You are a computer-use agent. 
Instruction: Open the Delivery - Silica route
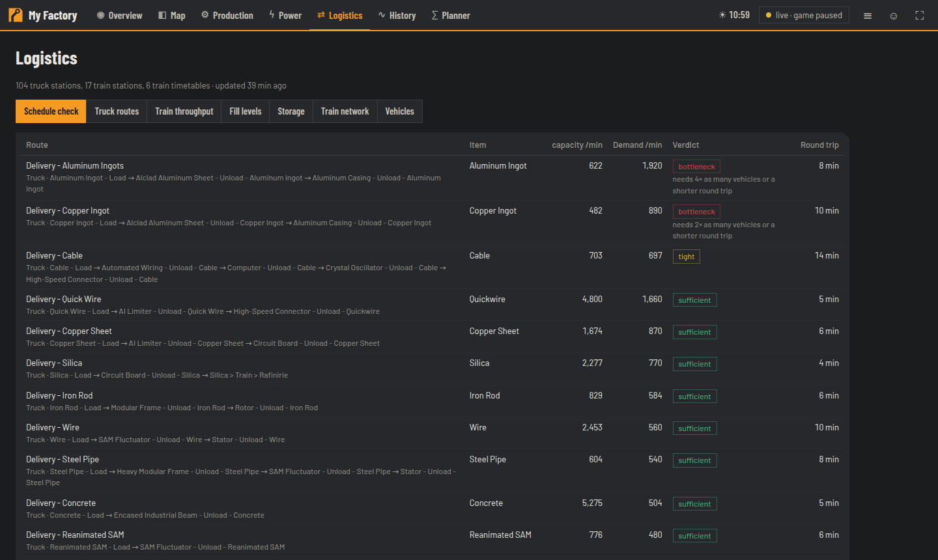click(x=54, y=363)
